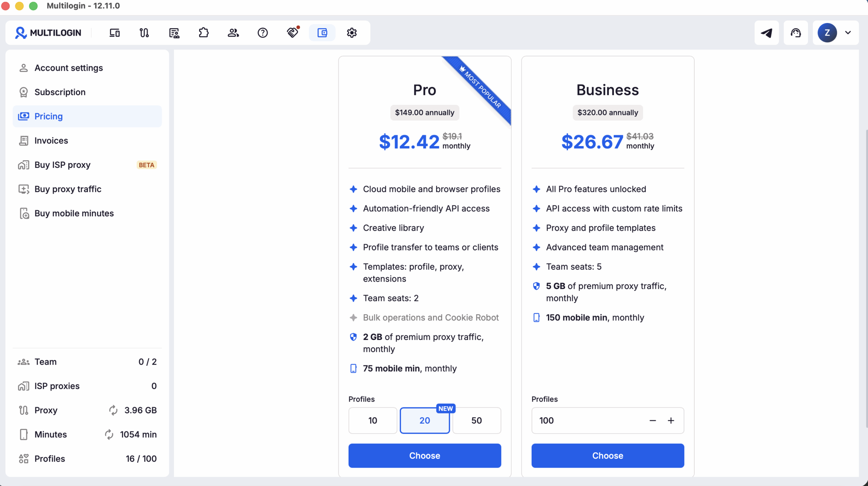Click the "Business" plan heading
Viewport: 868px width, 486px height.
point(608,90)
